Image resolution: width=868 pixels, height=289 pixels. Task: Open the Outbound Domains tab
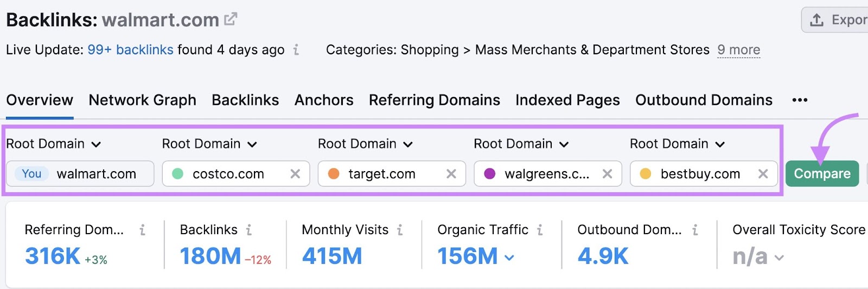click(x=704, y=100)
